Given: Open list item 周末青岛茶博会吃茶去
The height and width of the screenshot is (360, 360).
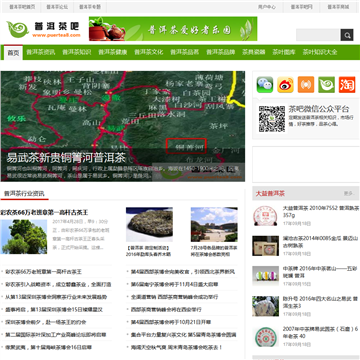Looking at the screenshot, I should (177, 348).
